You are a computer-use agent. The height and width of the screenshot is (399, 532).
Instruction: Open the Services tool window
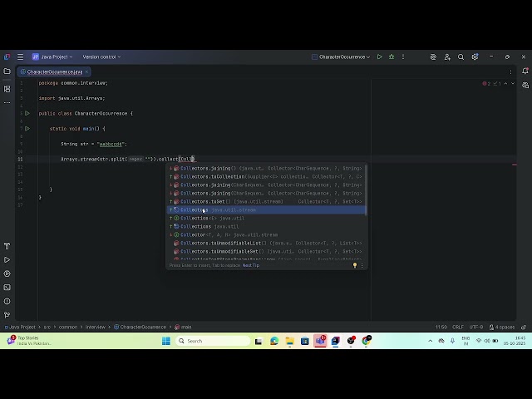tap(7, 273)
